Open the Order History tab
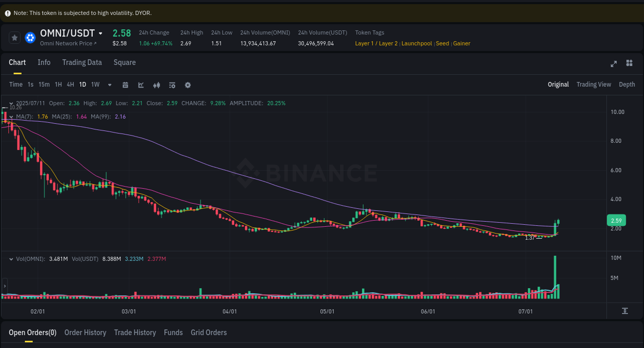Image resolution: width=644 pixels, height=348 pixels. (x=85, y=333)
